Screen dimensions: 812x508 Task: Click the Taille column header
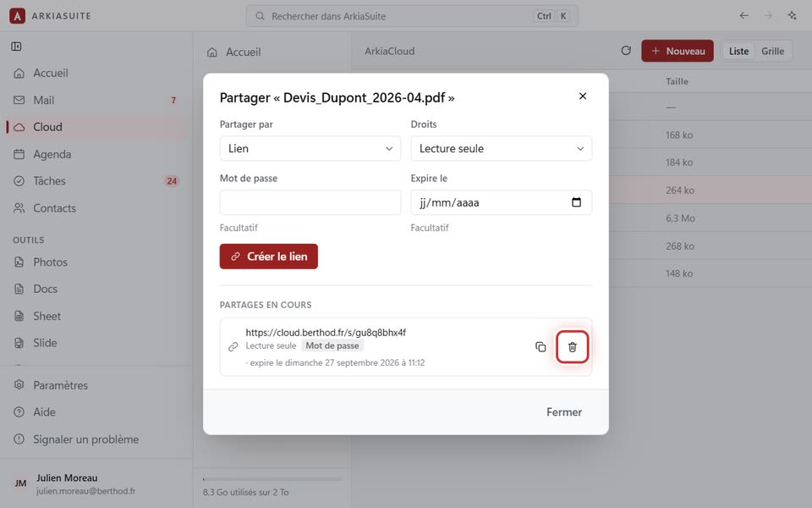click(677, 81)
